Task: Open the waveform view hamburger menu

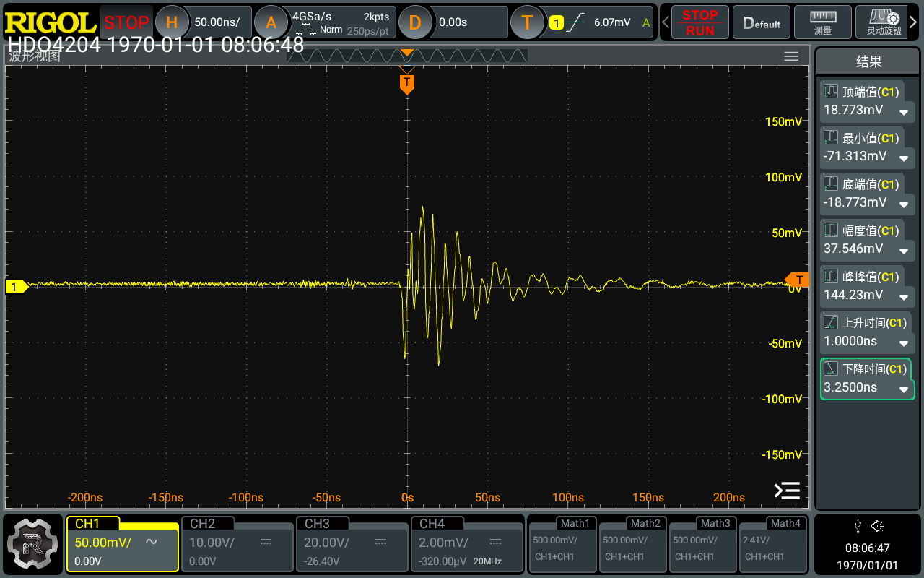Action: tap(791, 56)
